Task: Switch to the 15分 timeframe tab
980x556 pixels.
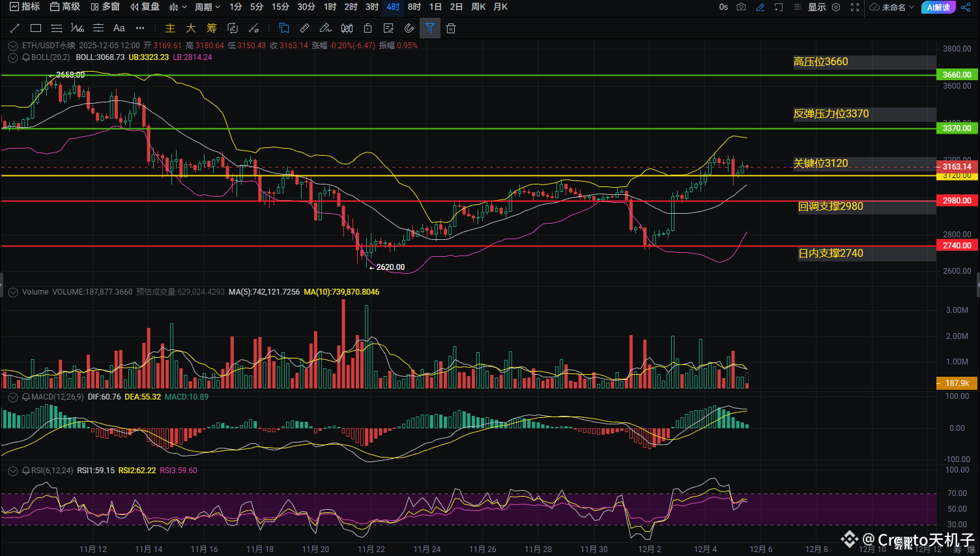Action: (280, 7)
